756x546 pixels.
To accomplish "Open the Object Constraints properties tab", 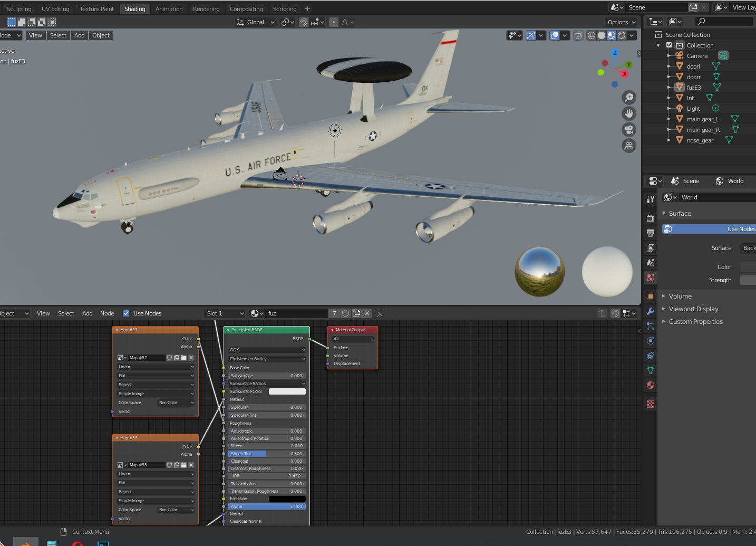I will pyautogui.click(x=651, y=356).
